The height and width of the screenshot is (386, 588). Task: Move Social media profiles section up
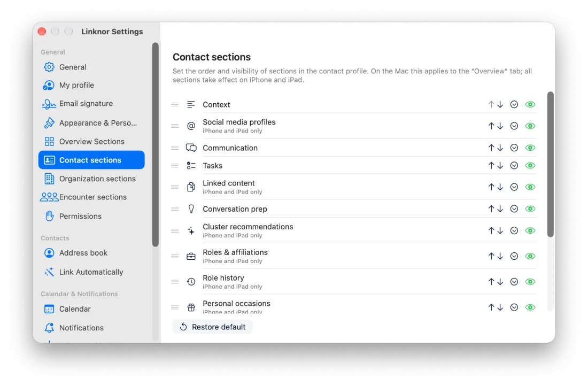[x=491, y=126]
